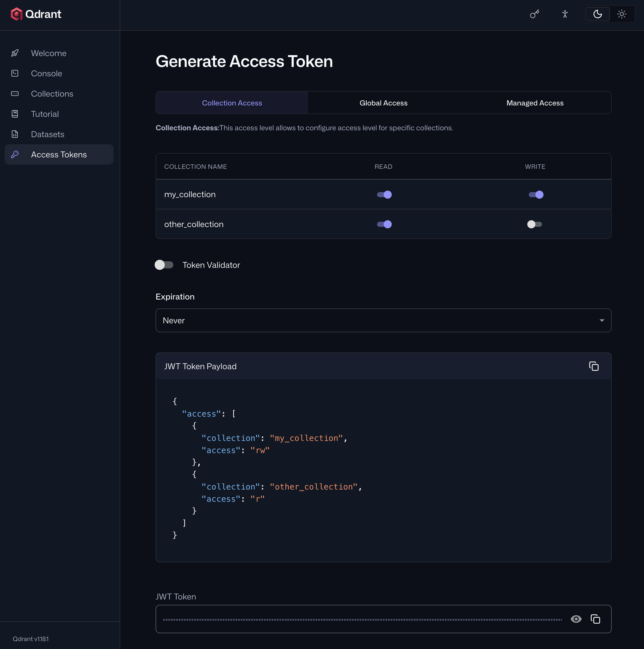Viewport: 644px width, 649px height.
Task: Click the Qdrant logo
Action: tap(36, 14)
